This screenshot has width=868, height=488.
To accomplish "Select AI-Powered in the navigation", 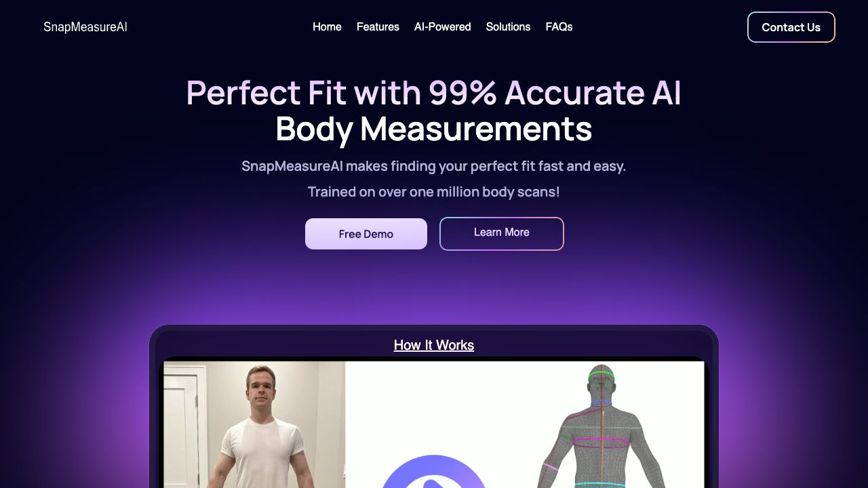I will [x=443, y=27].
